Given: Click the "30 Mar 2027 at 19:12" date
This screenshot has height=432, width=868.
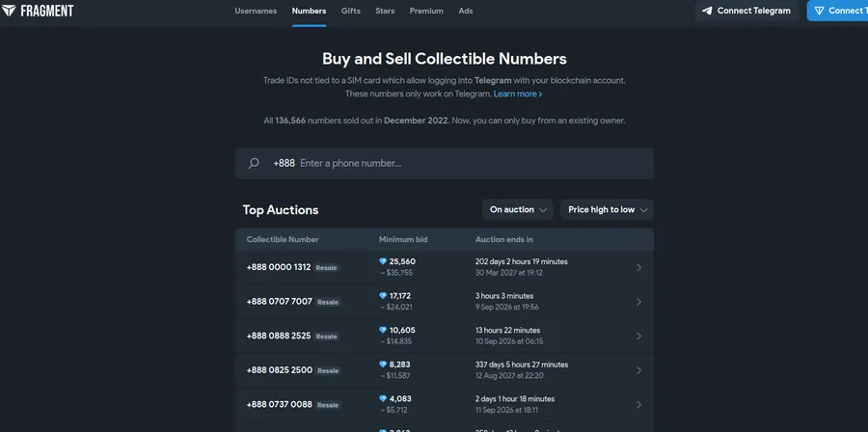Looking at the screenshot, I should [x=508, y=273].
